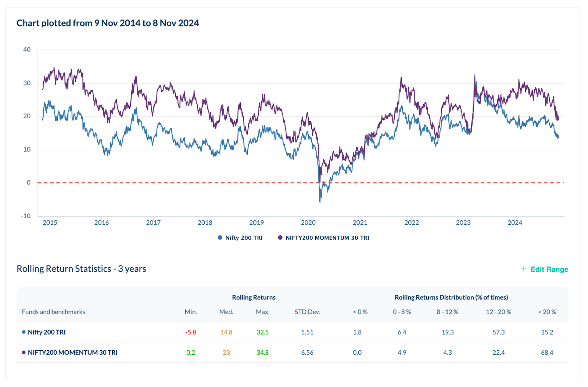This screenshot has height=387, width=588.
Task: Click the 2018 x-axis label
Action: point(205,223)
